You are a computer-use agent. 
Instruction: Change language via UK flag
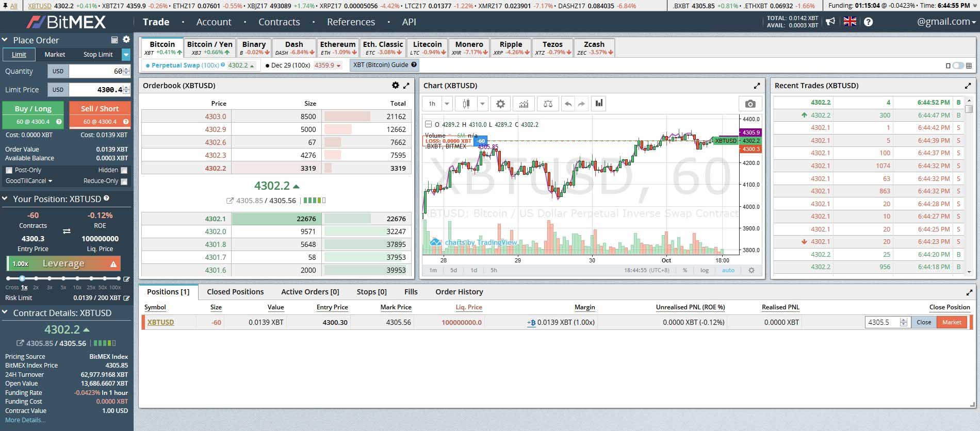click(x=850, y=22)
